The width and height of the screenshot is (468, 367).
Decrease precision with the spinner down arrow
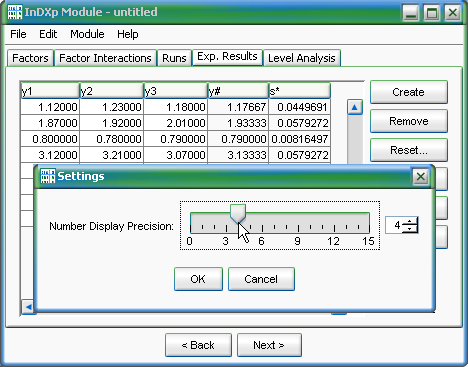point(409,229)
